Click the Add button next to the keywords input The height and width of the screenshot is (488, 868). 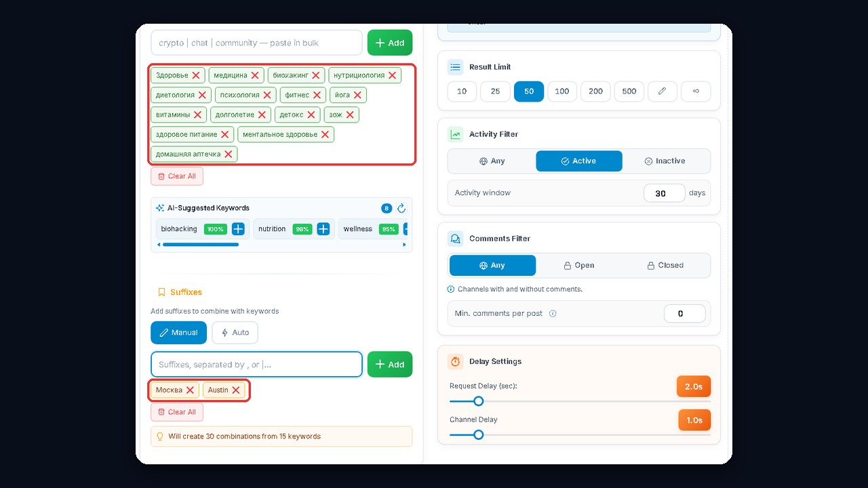pyautogui.click(x=390, y=43)
